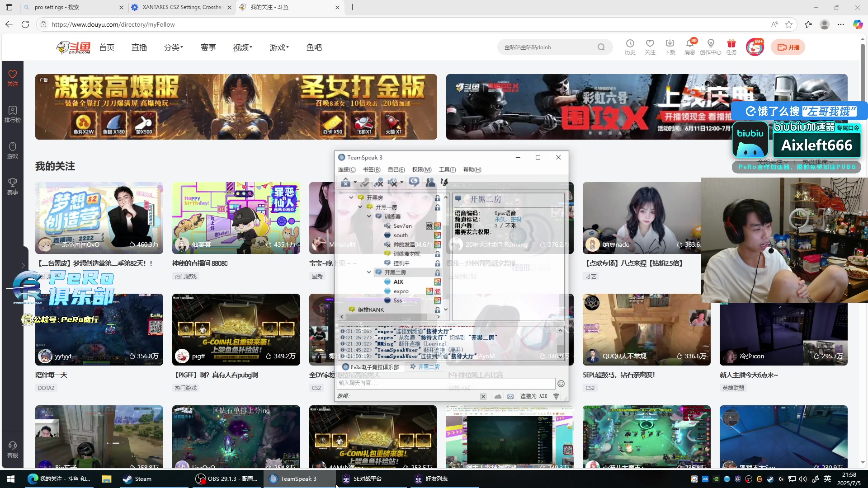
Task: Switch to 开黑二房 chat tab
Action: (425, 367)
